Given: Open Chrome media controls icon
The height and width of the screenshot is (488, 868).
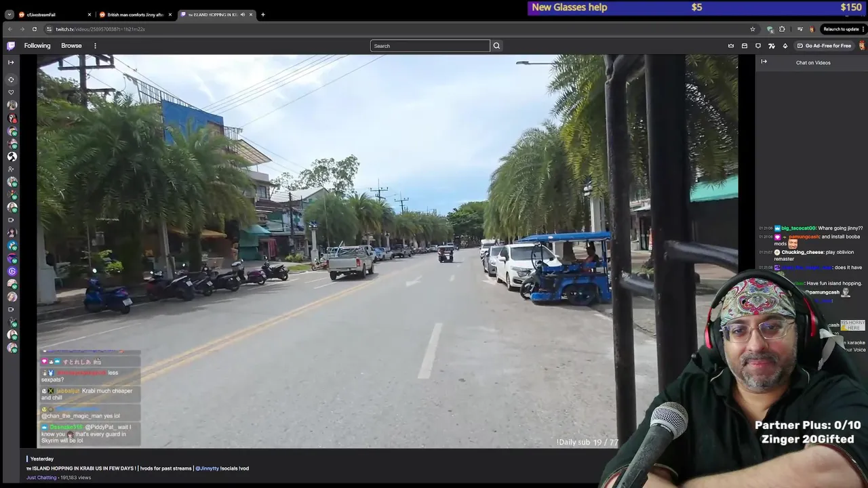Looking at the screenshot, I should (x=800, y=29).
